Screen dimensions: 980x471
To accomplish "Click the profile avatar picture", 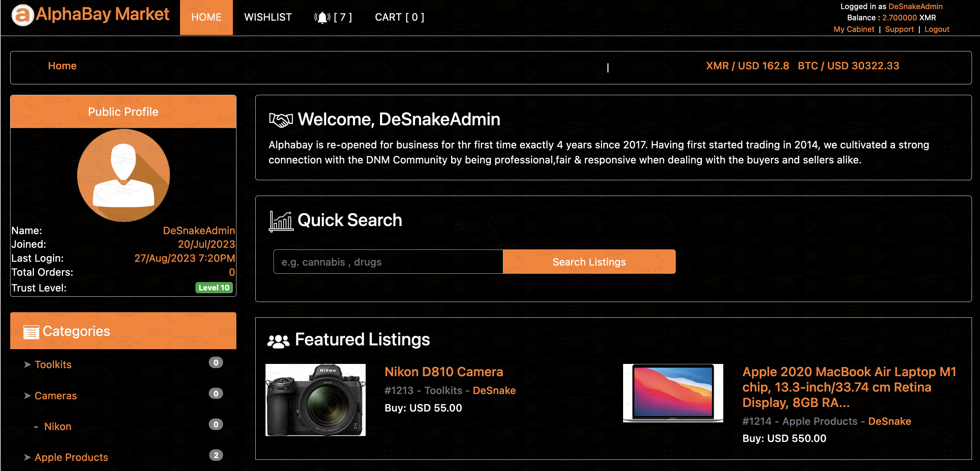I will 123,175.
